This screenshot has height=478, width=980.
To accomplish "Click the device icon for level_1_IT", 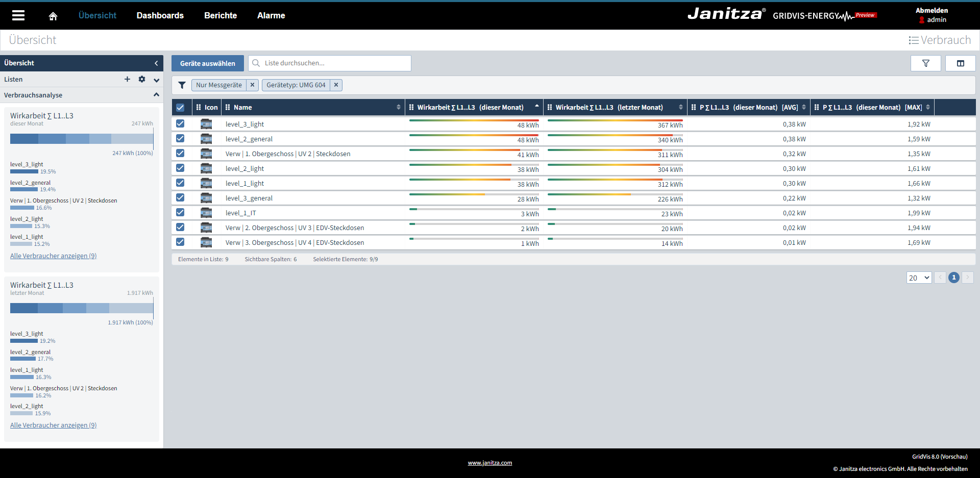I will tap(206, 213).
